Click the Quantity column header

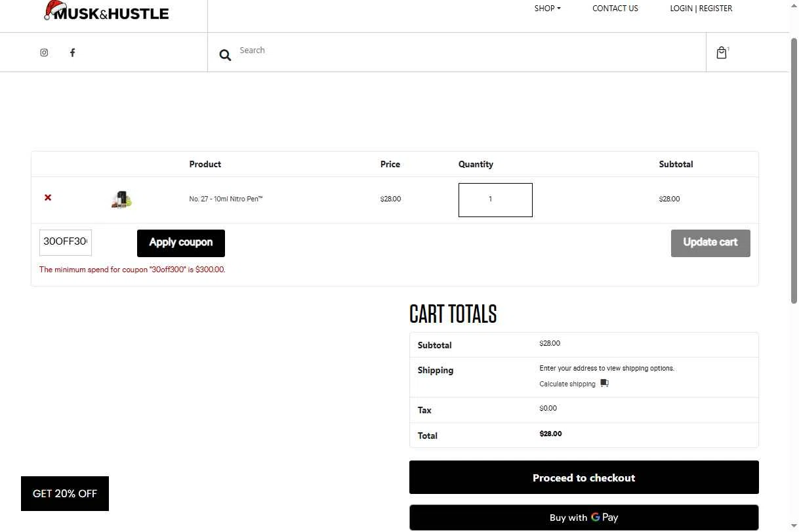point(476,164)
